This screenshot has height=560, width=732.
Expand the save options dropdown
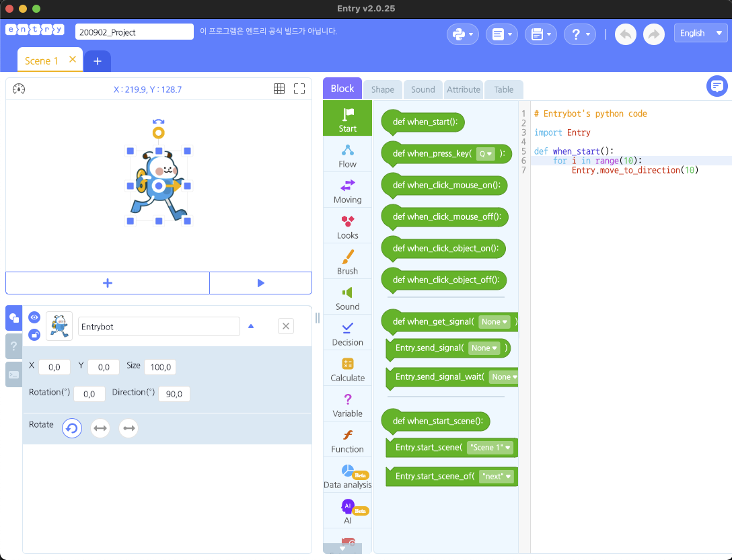click(540, 34)
